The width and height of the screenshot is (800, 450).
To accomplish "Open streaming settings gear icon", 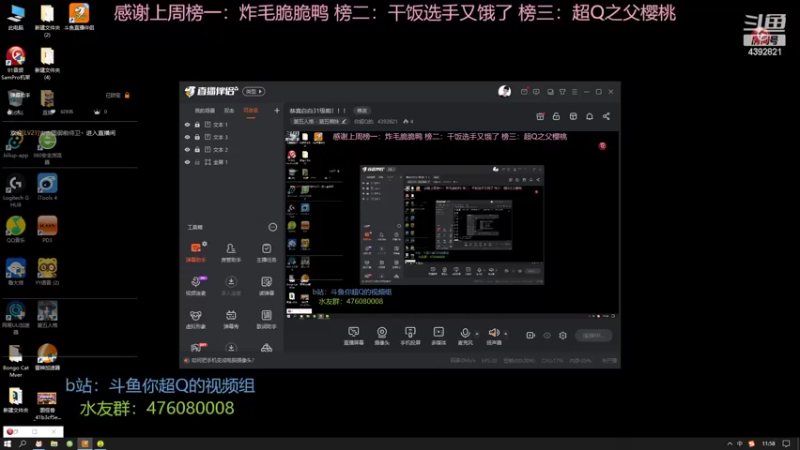I will tap(563, 335).
